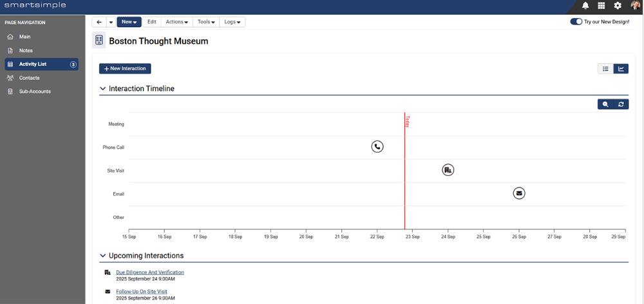Open the Tools dropdown
Image resolution: width=644 pixels, height=304 pixels.
206,22
